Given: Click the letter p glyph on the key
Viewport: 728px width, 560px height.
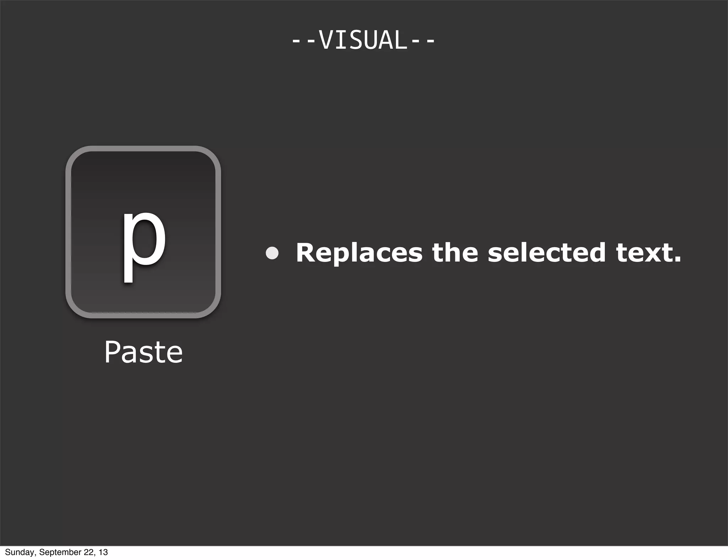Looking at the screenshot, I should pos(144,245).
